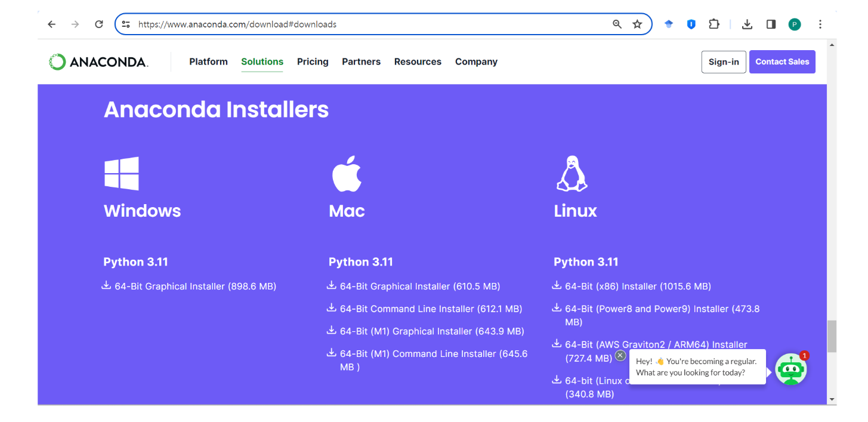Image resolution: width=868 pixels, height=422 pixels.
Task: Toggle the browser side panel icon
Action: point(771,24)
